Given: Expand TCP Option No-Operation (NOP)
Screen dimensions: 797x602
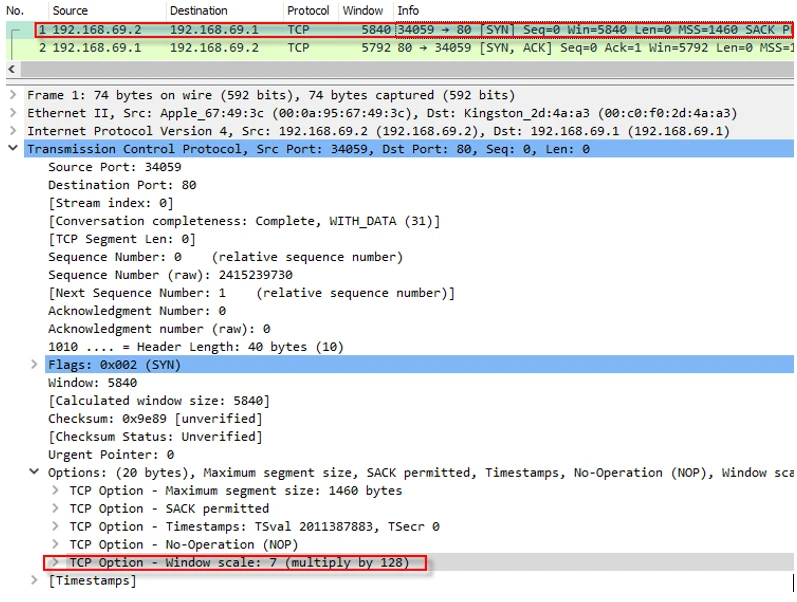Looking at the screenshot, I should tap(56, 545).
